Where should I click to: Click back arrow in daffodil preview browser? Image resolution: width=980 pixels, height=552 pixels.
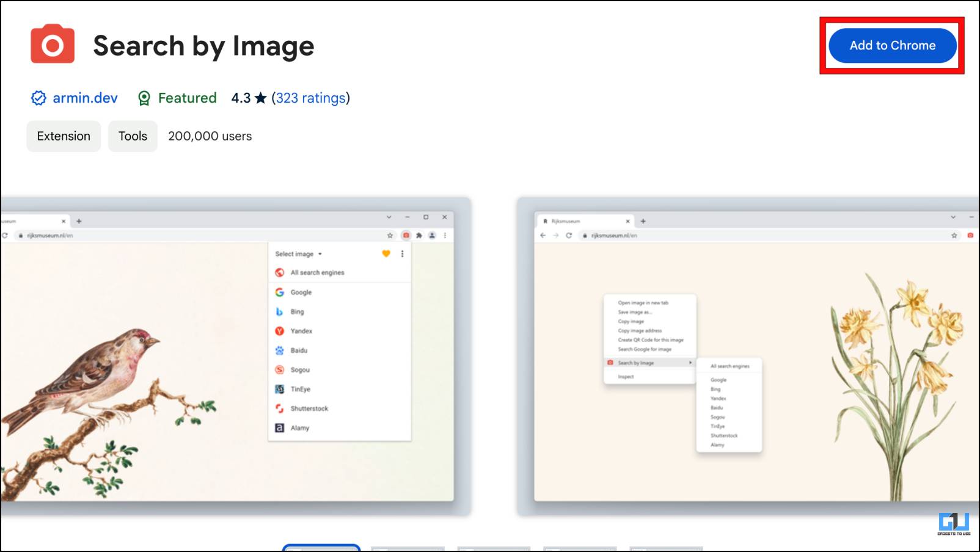(543, 235)
